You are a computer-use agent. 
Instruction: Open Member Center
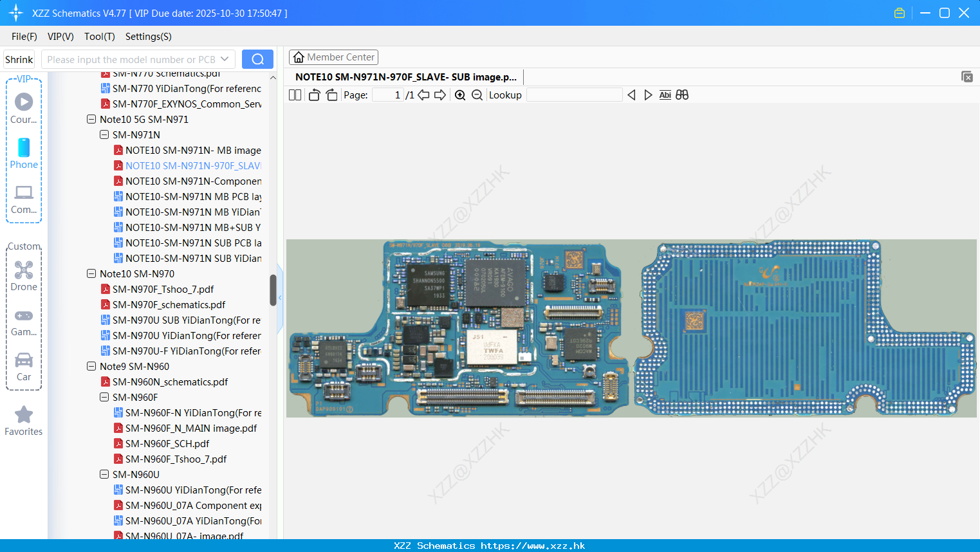pyautogui.click(x=333, y=57)
